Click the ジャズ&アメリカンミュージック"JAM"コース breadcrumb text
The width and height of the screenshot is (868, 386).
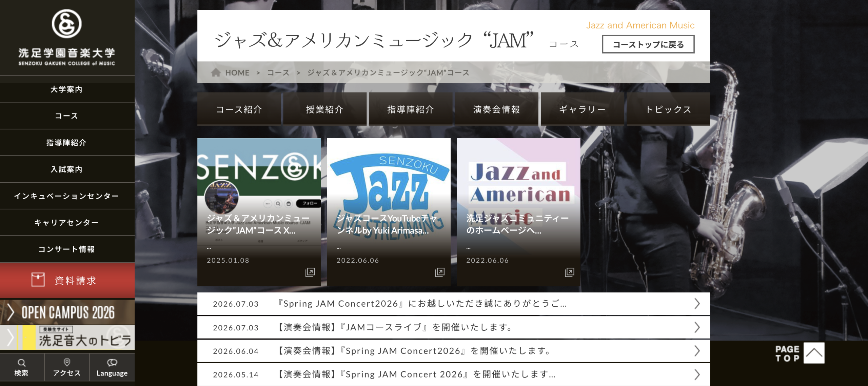pyautogui.click(x=388, y=73)
